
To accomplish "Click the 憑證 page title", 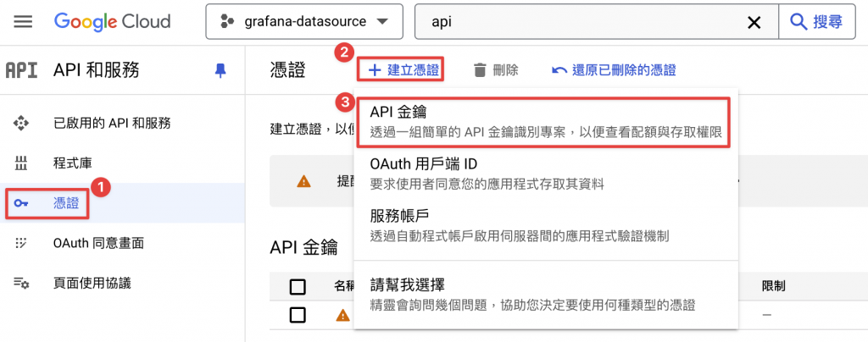I will [287, 70].
